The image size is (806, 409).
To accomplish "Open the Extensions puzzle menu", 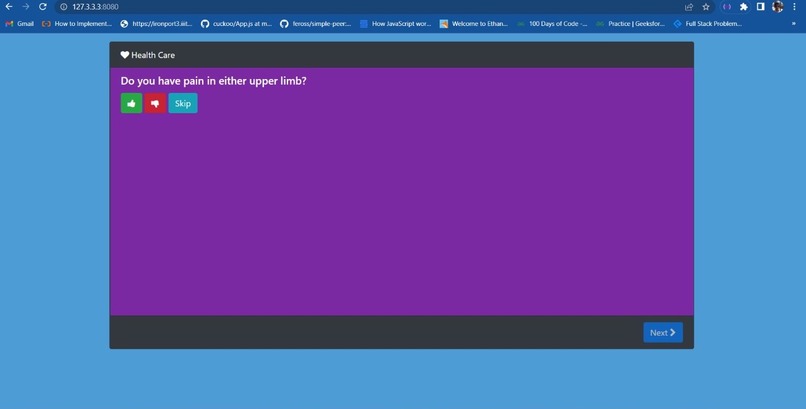I will click(x=743, y=7).
